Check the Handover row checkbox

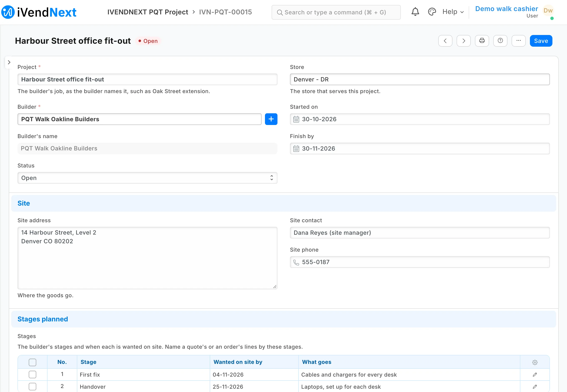click(32, 387)
